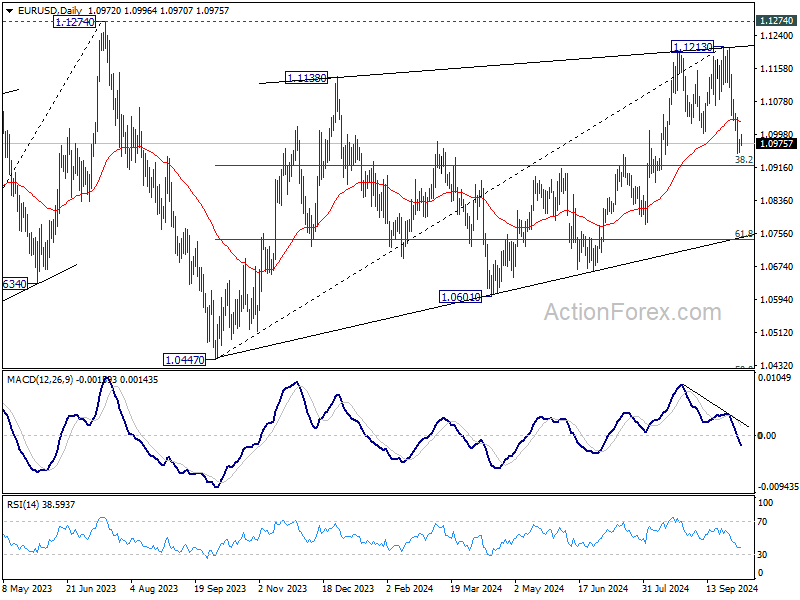The image size is (800, 600).
Task: Click the 1.08360 price axis value
Action: tap(777, 201)
